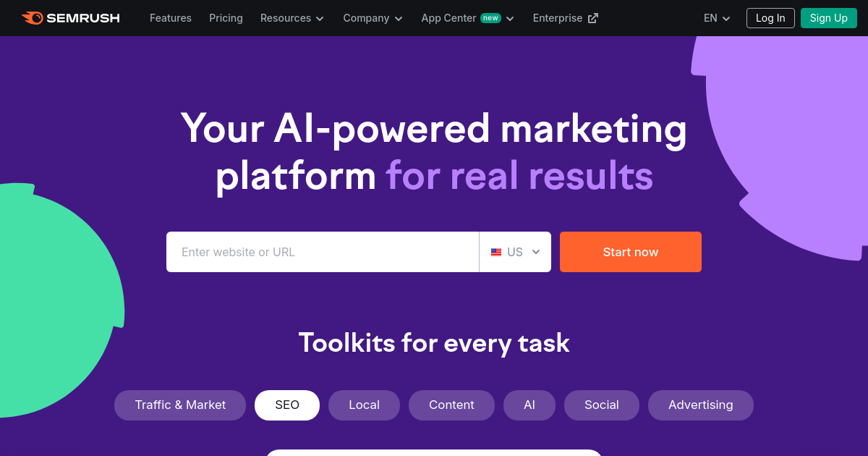Image resolution: width=868 pixels, height=456 pixels.
Task: Click the orange Start now button
Action: 631,252
